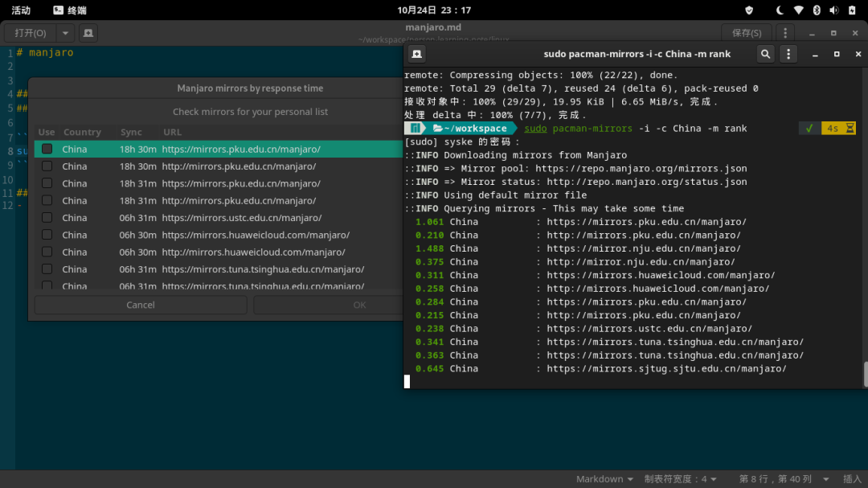Click the repo.manjaro.org/mirrors.json text
Viewport: 868px width, 488px height.
[x=641, y=168]
